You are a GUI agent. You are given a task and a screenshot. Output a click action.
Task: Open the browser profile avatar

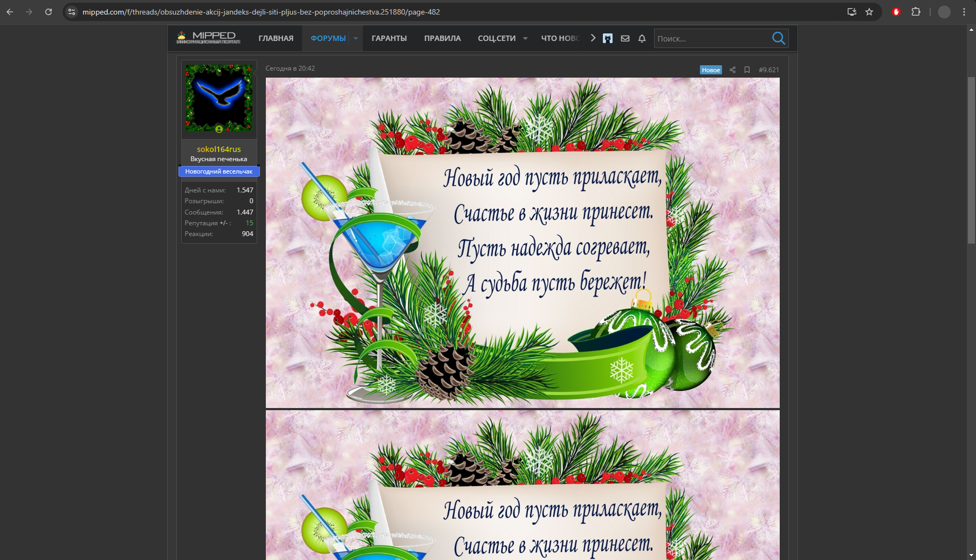944,12
